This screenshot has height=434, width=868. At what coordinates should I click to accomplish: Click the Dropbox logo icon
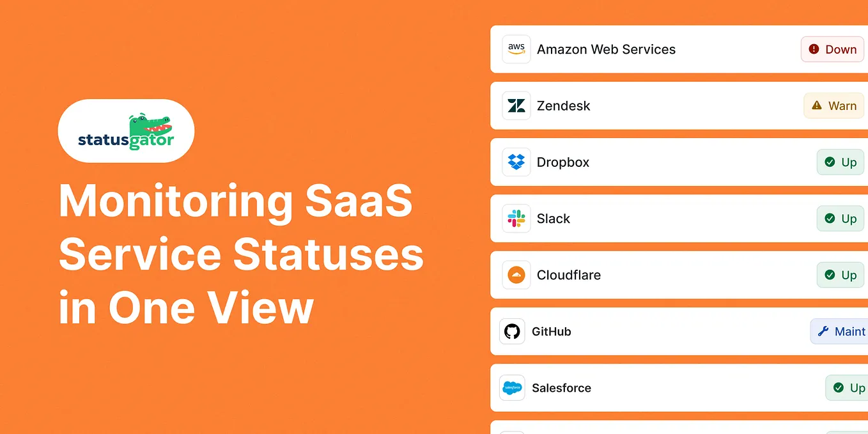click(x=516, y=162)
